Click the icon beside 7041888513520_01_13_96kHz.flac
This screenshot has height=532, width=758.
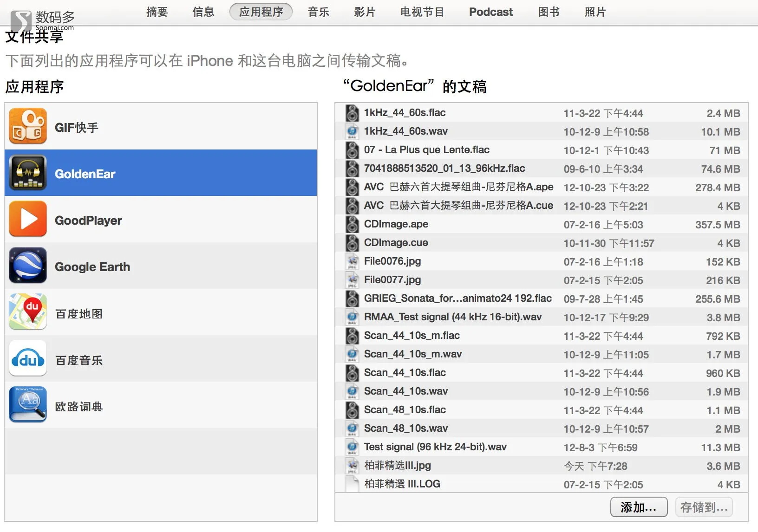(353, 169)
